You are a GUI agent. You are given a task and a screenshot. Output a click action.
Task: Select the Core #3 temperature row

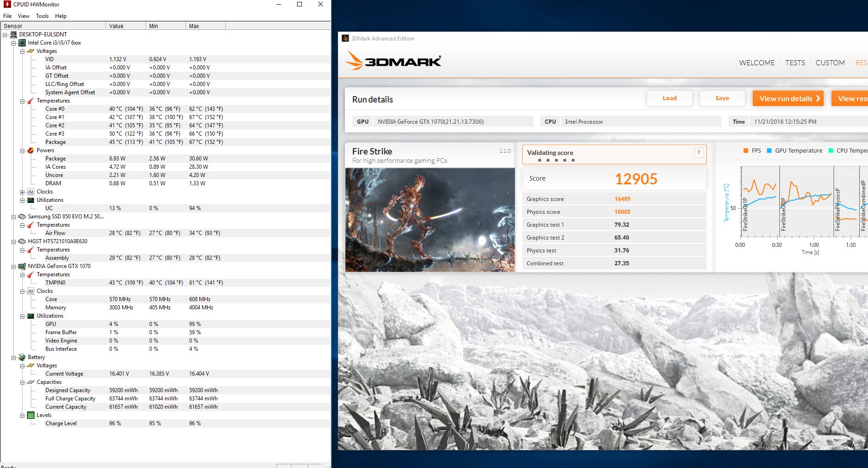pos(165,134)
